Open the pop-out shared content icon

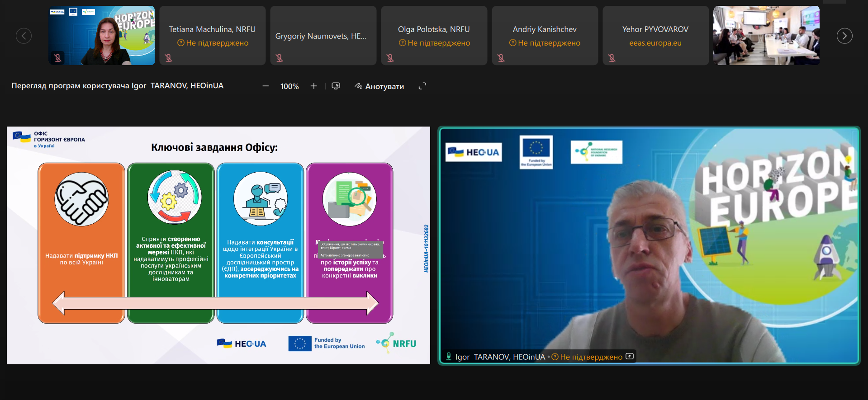pos(336,86)
